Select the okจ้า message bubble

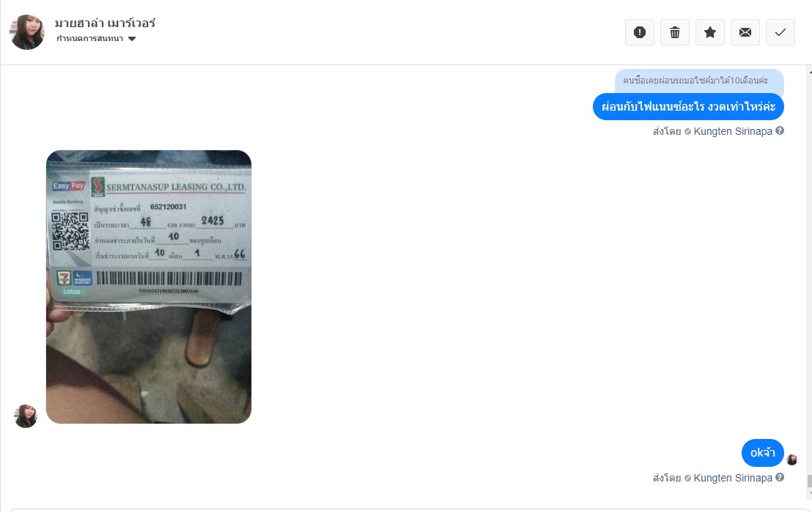(763, 453)
